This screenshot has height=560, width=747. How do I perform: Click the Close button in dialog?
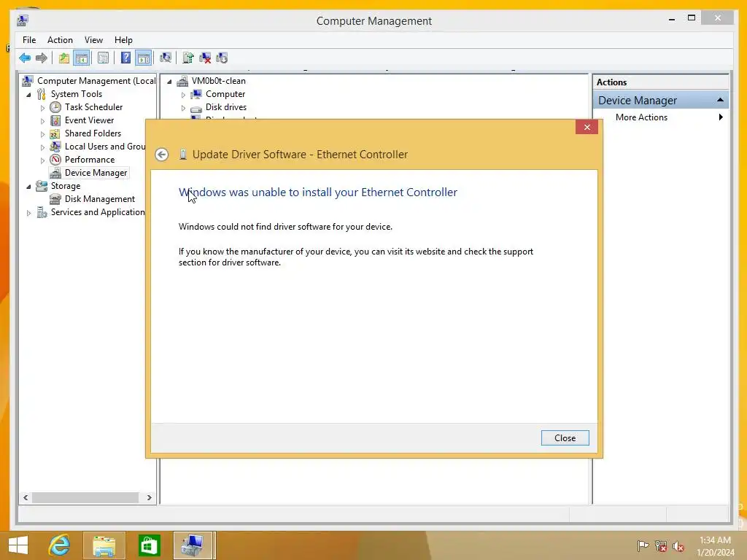565,438
